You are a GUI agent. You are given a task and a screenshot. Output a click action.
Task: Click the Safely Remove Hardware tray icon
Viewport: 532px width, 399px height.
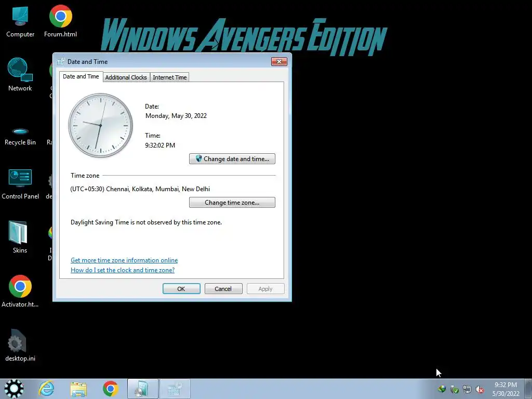[454, 389]
